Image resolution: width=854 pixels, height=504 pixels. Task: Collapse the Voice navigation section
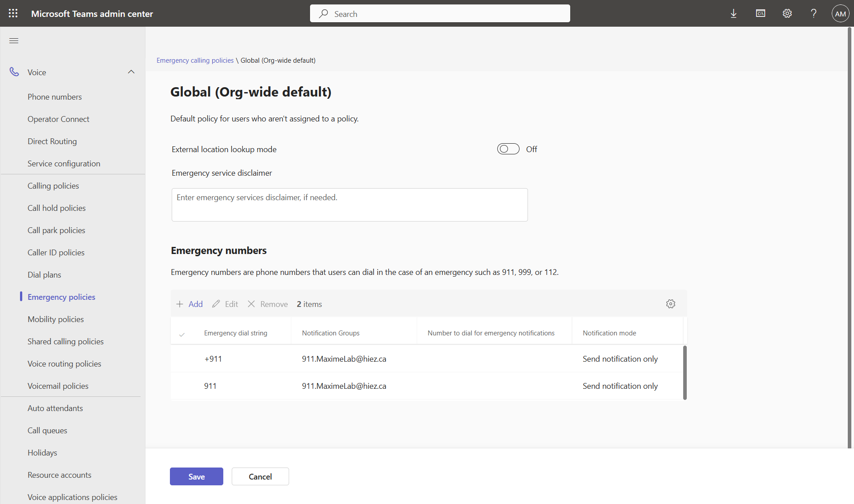(131, 72)
